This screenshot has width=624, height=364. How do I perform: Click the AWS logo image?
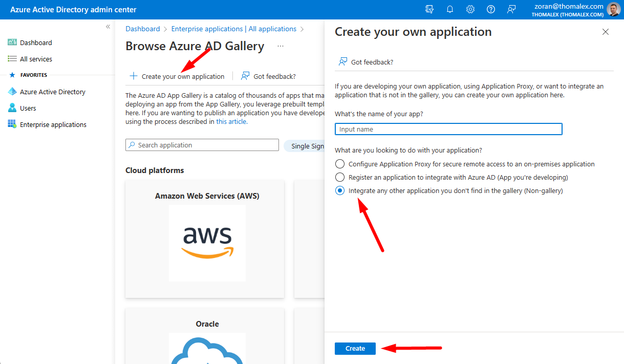[x=207, y=243]
